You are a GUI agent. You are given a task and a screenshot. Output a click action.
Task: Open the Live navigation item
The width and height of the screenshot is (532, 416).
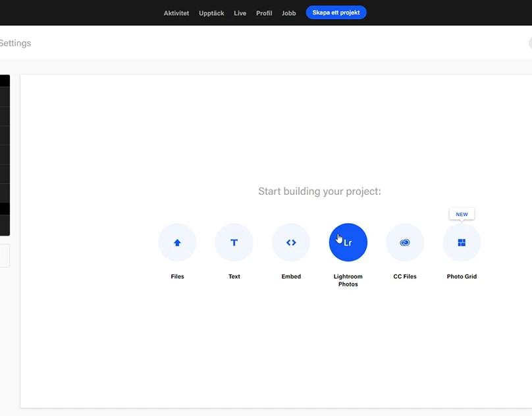point(240,13)
